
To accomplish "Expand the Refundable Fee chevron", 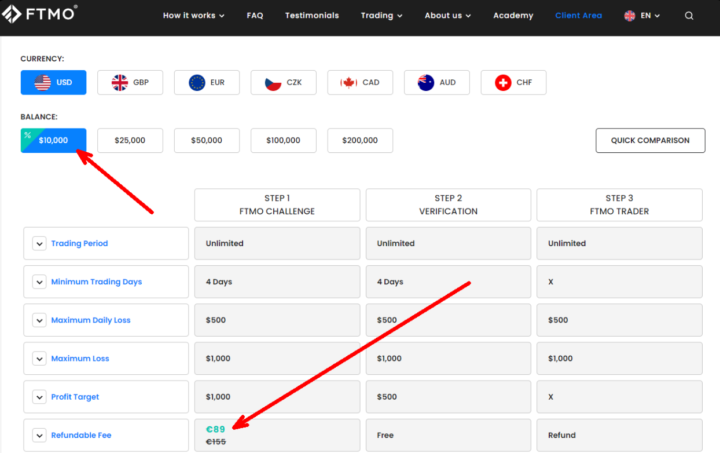I will coord(39,435).
